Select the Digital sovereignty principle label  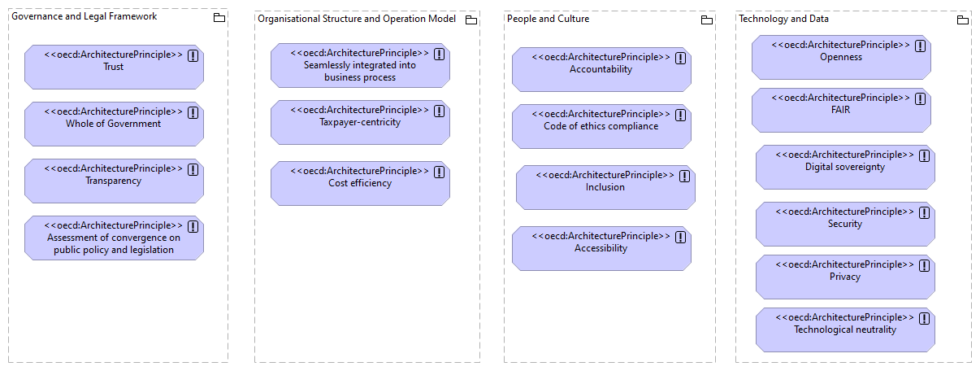tap(845, 167)
